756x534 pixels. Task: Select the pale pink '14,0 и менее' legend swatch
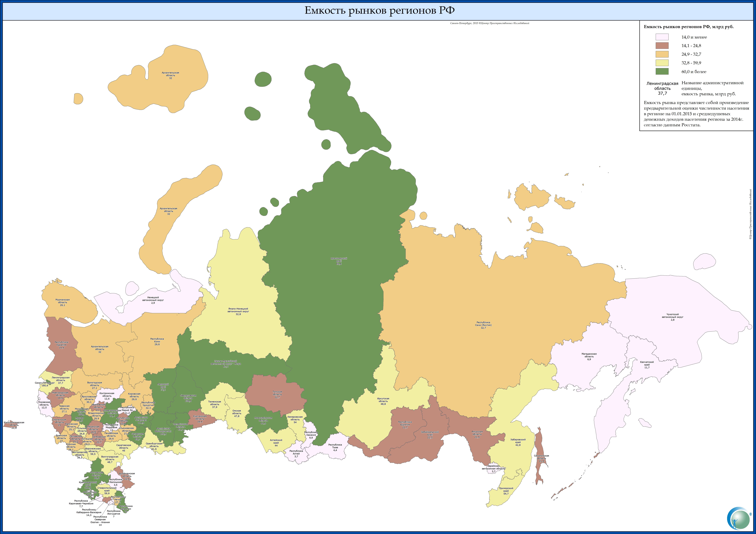coord(662,37)
